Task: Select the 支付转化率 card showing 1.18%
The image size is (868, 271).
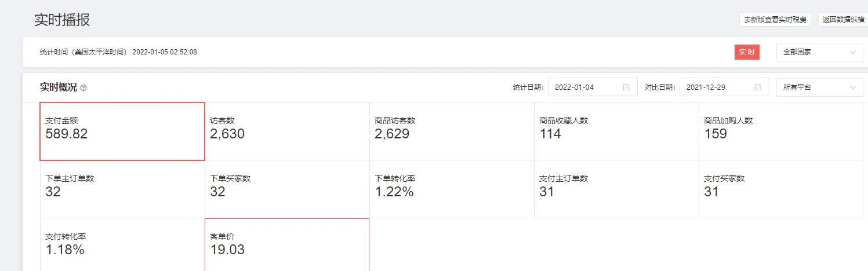Action: (122, 245)
